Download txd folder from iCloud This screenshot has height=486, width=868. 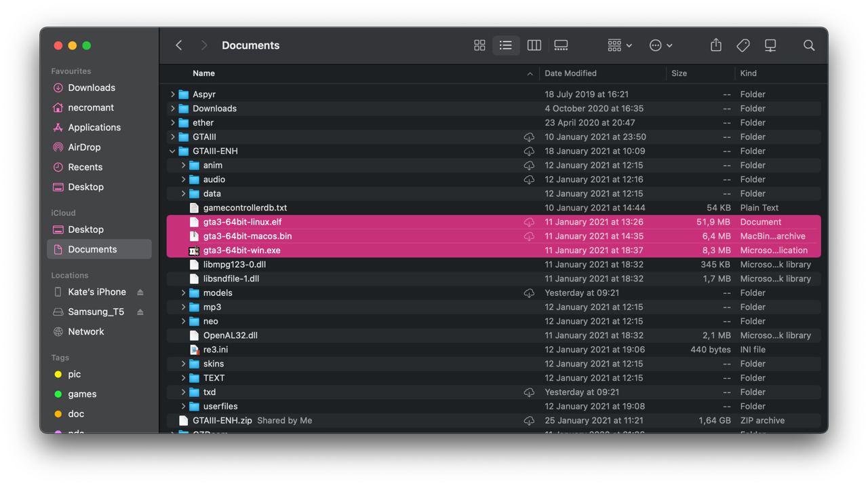(x=529, y=392)
